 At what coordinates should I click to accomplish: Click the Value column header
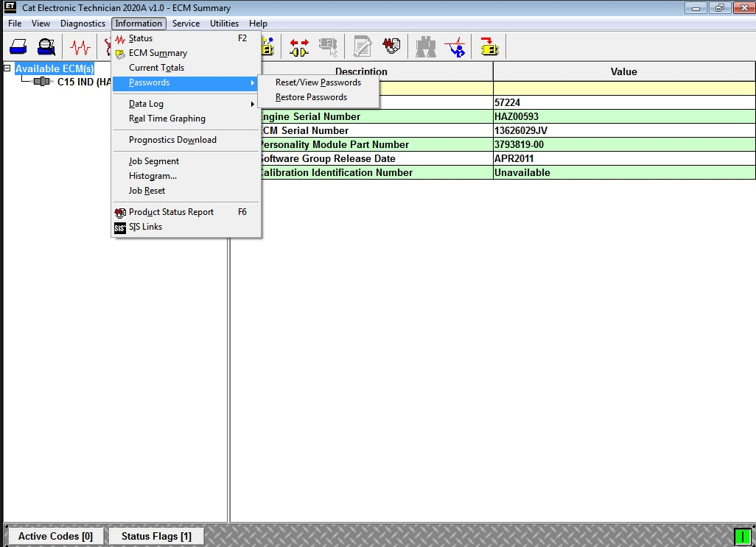tap(624, 71)
